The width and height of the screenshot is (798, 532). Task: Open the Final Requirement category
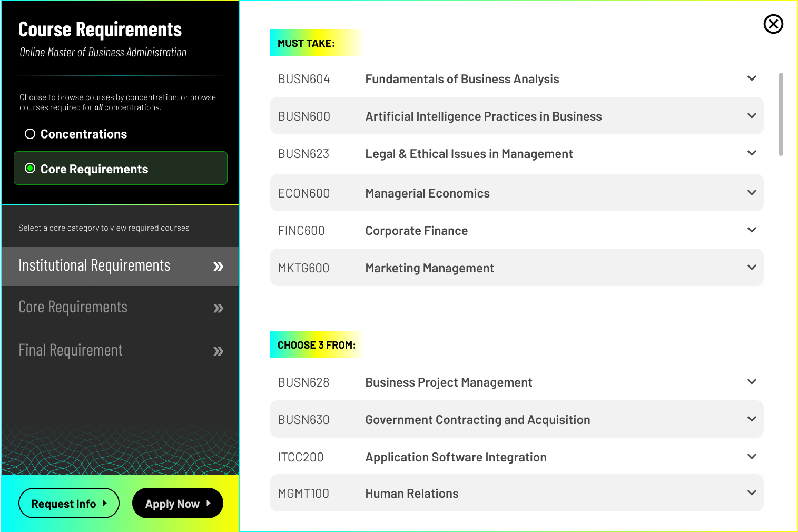click(71, 351)
